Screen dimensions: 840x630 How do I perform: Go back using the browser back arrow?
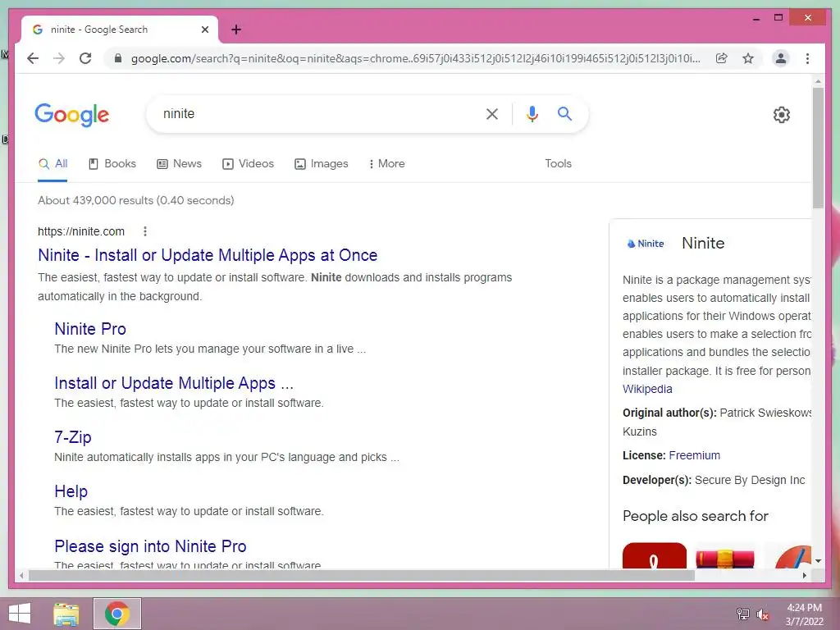tap(33, 58)
